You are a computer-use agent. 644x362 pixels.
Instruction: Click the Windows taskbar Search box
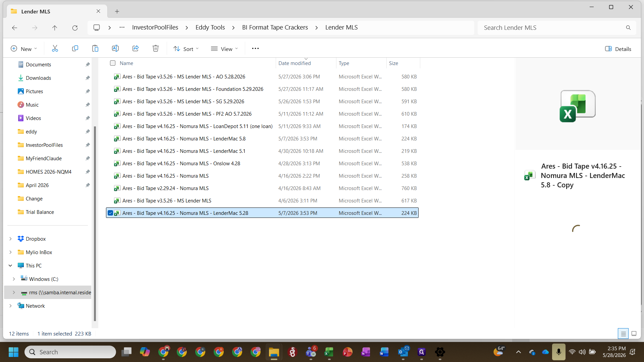coord(70,352)
